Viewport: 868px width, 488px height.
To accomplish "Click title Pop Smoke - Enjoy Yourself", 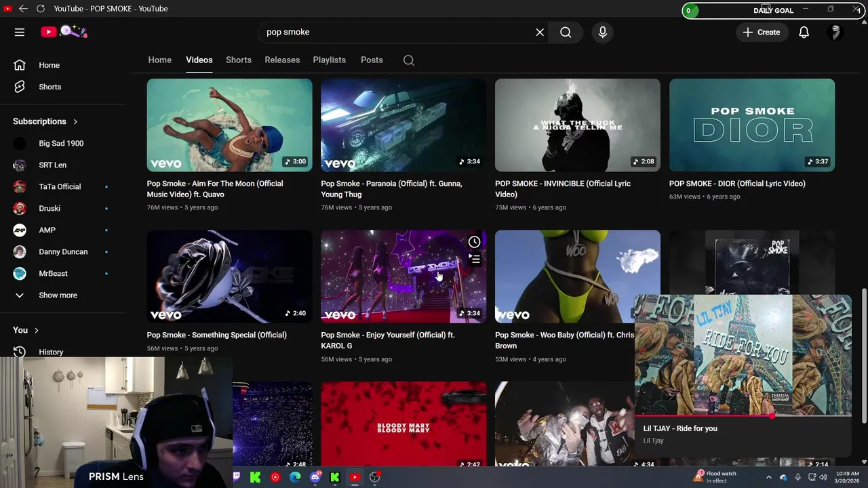I will (x=388, y=340).
